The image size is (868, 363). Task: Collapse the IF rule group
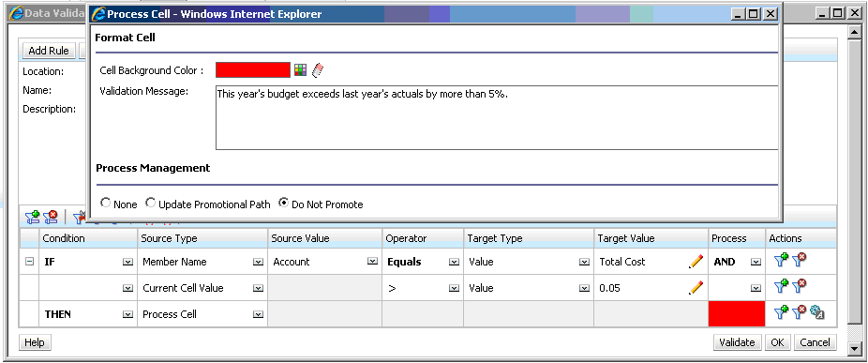click(x=29, y=262)
